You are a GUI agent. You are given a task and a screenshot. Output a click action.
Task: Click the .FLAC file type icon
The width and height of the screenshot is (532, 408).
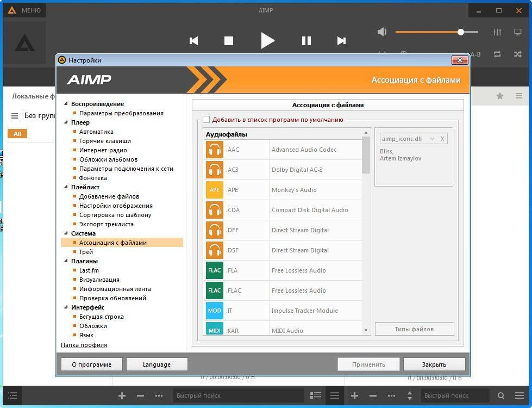tap(215, 290)
